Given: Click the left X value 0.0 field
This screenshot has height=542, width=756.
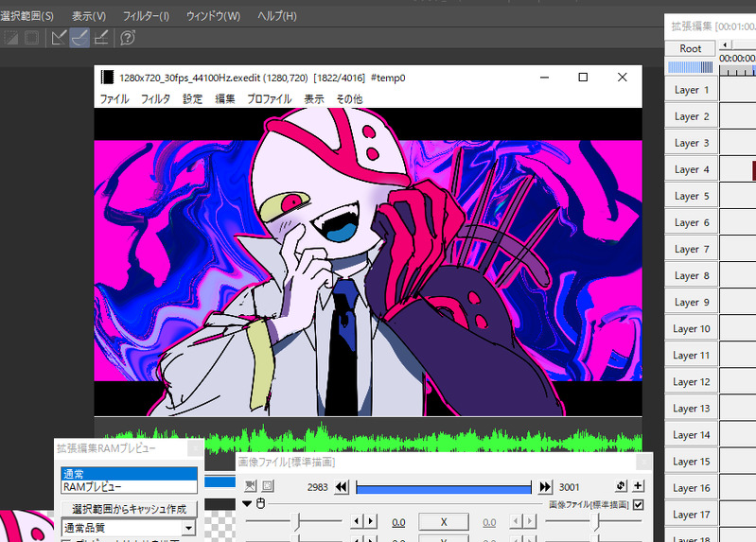Looking at the screenshot, I should click(398, 522).
